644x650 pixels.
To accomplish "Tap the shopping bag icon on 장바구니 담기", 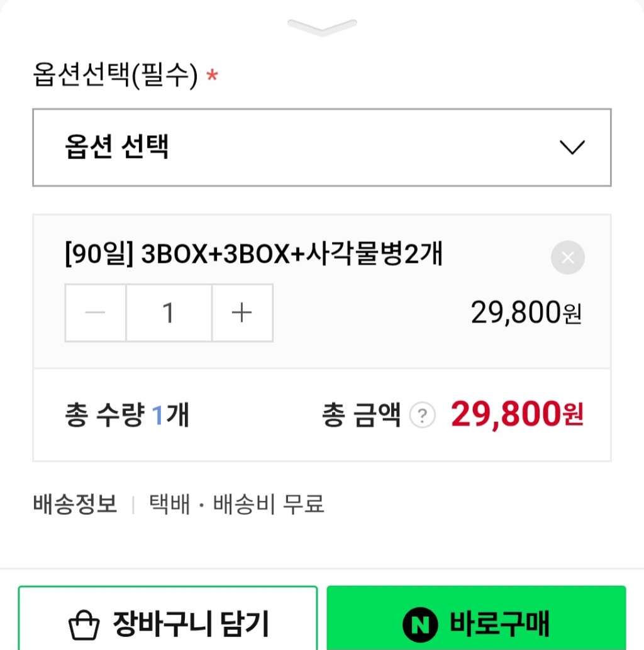I will coord(84,625).
